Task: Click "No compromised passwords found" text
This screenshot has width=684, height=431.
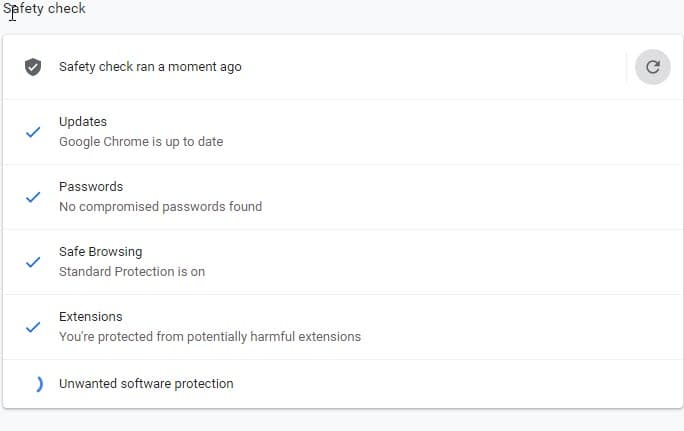Action: (x=160, y=207)
